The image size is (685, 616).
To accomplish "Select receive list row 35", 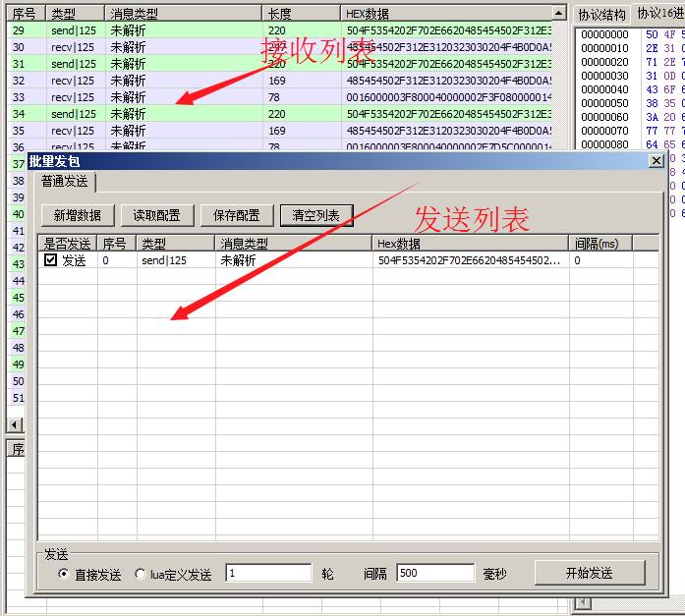I will pyautogui.click(x=279, y=131).
